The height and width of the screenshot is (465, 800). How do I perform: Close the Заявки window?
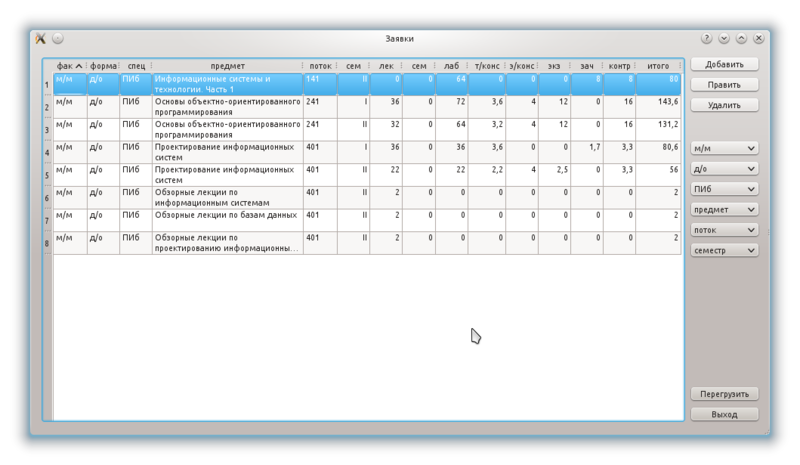coord(759,38)
